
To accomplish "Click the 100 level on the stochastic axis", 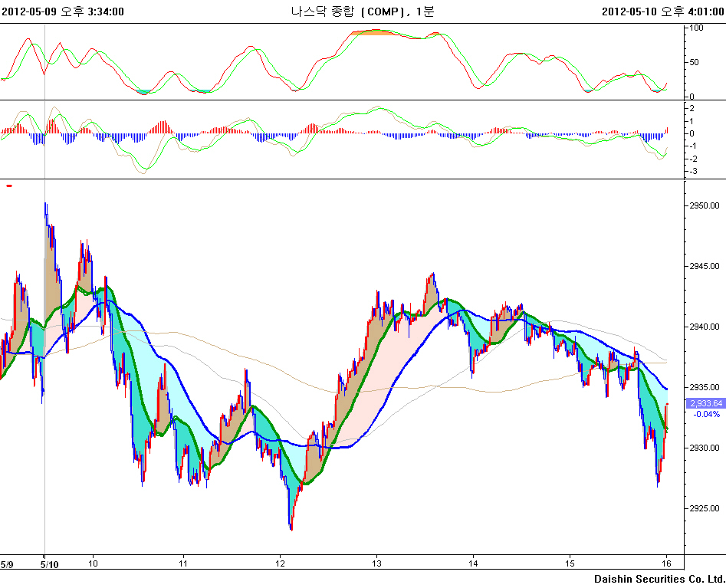I will coord(697,28).
